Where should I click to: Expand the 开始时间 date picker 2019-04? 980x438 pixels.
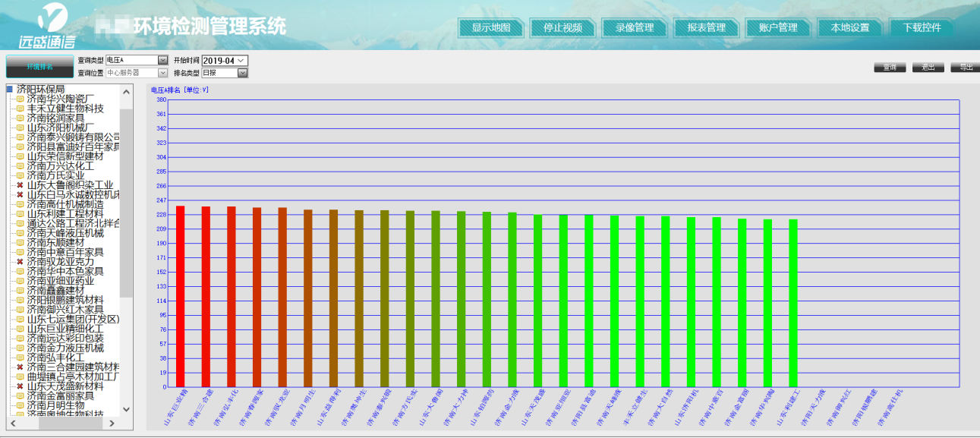pos(241,60)
